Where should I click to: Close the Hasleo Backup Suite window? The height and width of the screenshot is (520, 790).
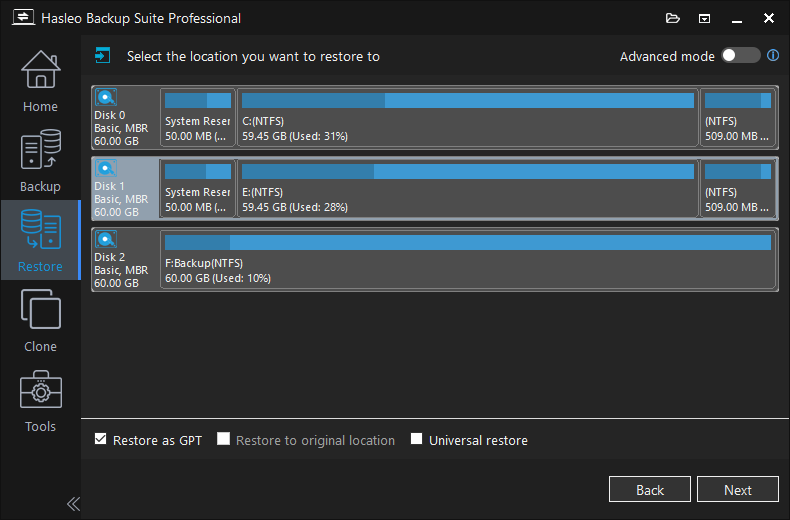[x=769, y=19]
